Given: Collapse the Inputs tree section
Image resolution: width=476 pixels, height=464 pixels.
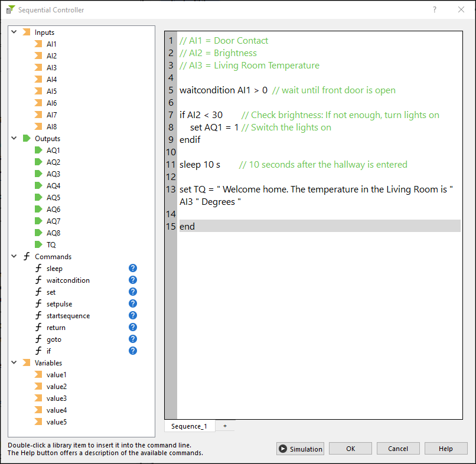Looking at the screenshot, I should 14,32.
